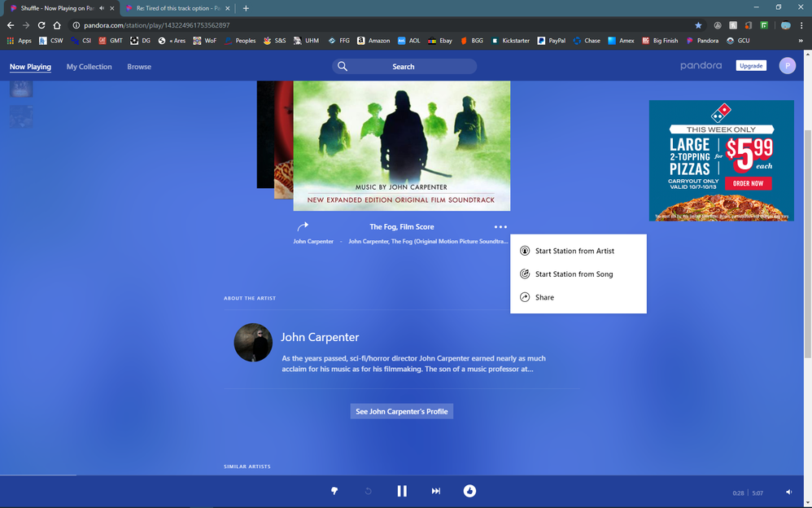Open Chrome's vertical dots browser menu
The width and height of the screenshot is (812, 508).
click(802, 26)
